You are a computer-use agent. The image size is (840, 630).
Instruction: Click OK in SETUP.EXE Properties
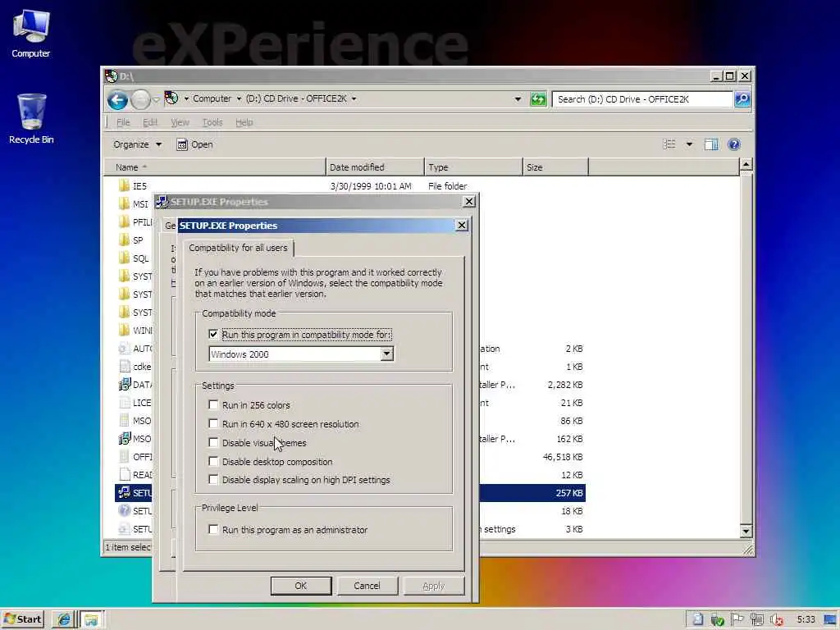(x=301, y=586)
